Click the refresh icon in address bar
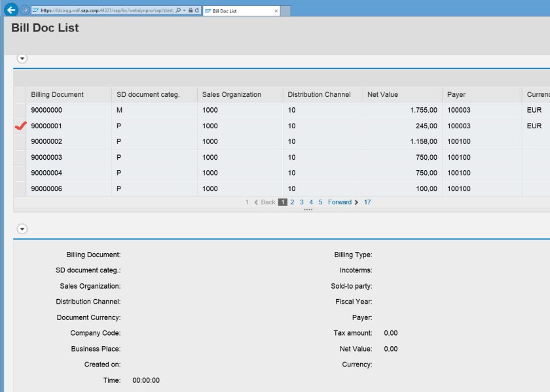 (x=196, y=11)
